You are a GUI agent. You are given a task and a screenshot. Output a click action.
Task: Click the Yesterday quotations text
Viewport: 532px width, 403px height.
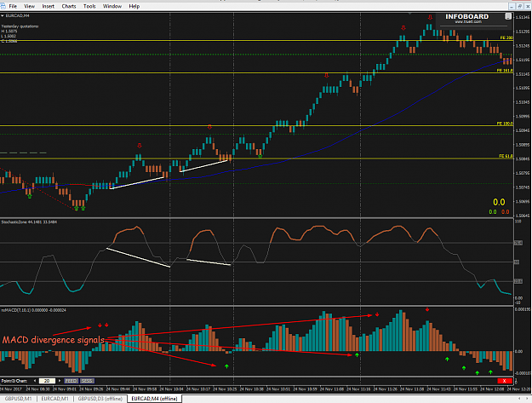click(20, 26)
